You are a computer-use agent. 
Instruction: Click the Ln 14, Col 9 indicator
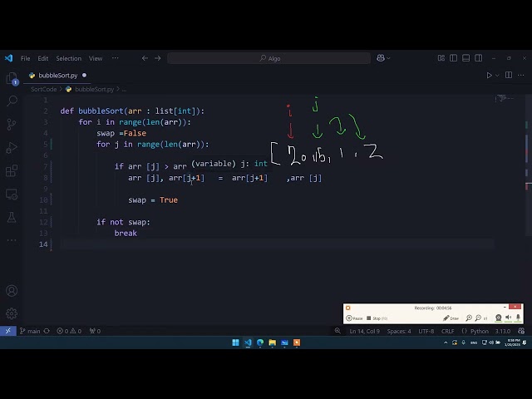[x=364, y=331]
